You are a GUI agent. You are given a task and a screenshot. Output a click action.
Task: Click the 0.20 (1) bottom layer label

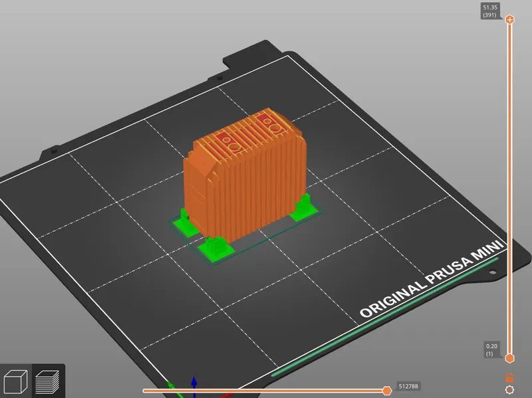[491, 350]
